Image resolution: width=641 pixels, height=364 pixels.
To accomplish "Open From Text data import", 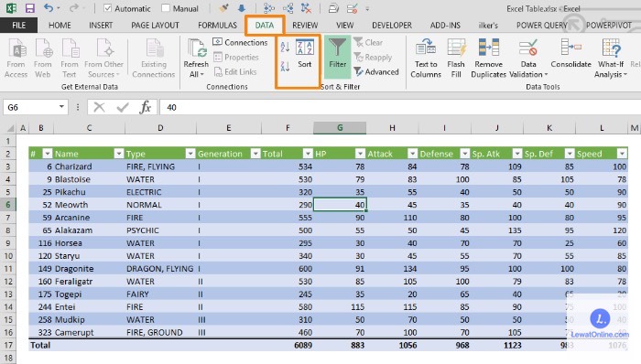I will (69, 58).
